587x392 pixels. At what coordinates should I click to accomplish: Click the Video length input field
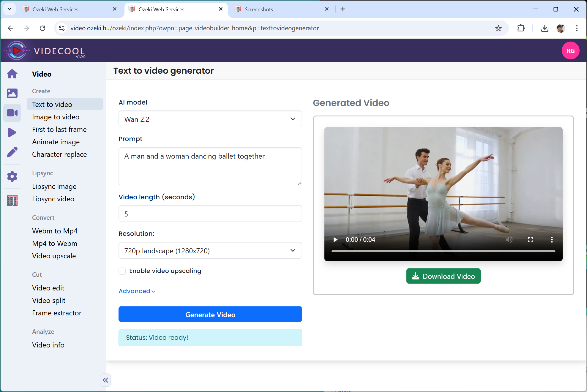point(210,214)
